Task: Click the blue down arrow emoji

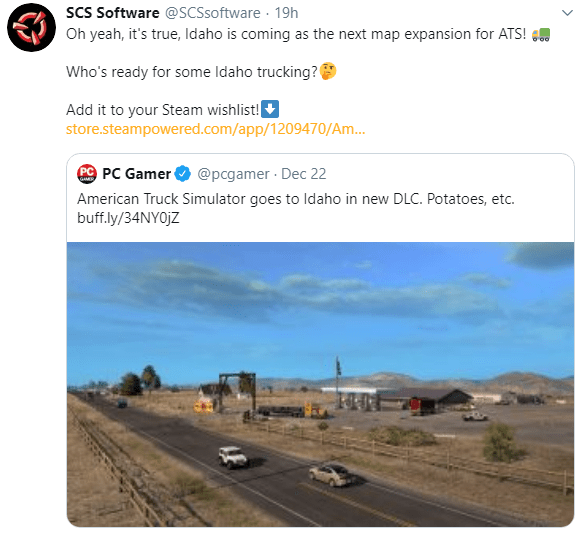Action: 270,109
